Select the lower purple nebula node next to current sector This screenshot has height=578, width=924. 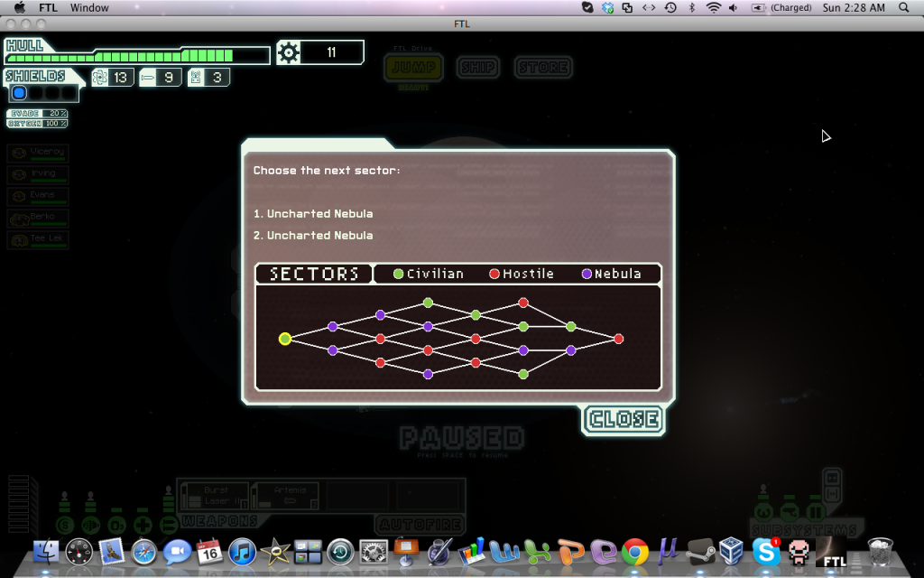tap(332, 350)
